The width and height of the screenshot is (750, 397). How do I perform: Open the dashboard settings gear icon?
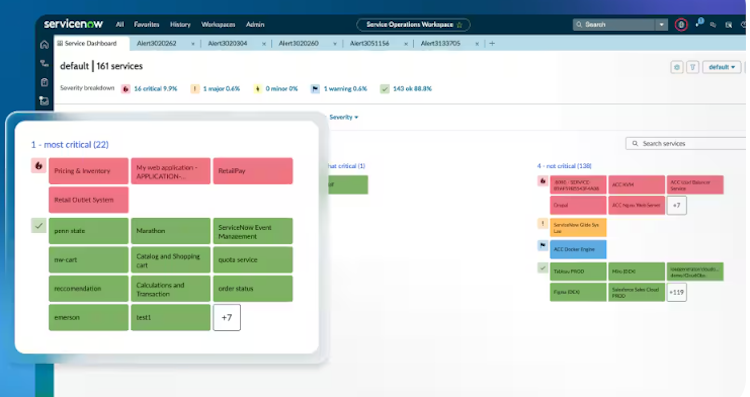coord(676,67)
